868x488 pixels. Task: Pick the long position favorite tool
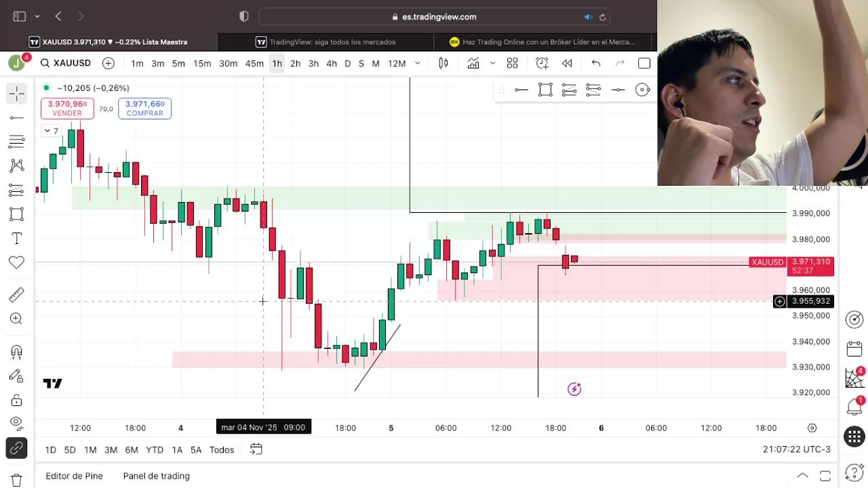click(x=569, y=90)
